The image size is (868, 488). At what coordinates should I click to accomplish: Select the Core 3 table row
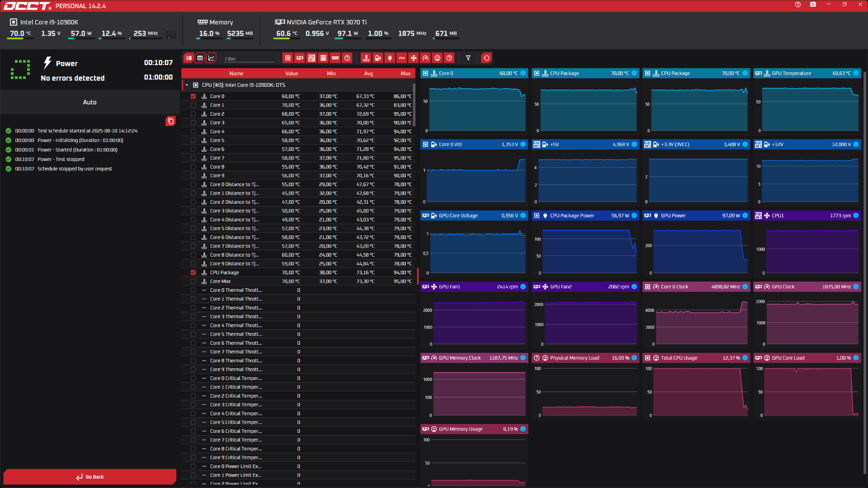(298, 123)
